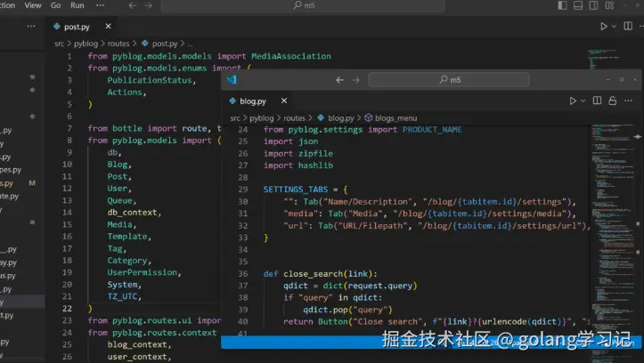Open the overflow menu after Run
This screenshot has height=363, width=644.
(x=100, y=5)
